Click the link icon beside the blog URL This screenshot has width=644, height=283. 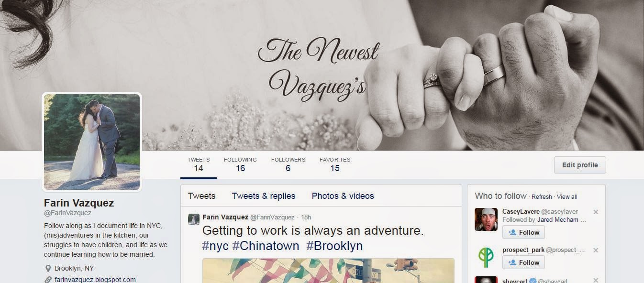coord(48,280)
